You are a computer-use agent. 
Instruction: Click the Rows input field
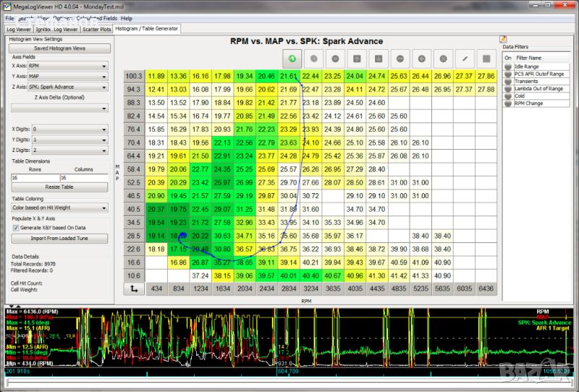point(35,177)
